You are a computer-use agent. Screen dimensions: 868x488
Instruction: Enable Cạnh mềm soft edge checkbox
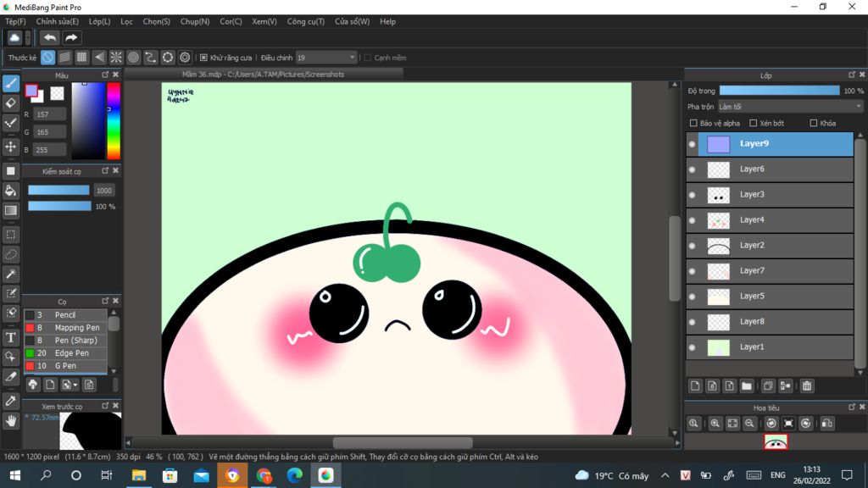click(368, 58)
